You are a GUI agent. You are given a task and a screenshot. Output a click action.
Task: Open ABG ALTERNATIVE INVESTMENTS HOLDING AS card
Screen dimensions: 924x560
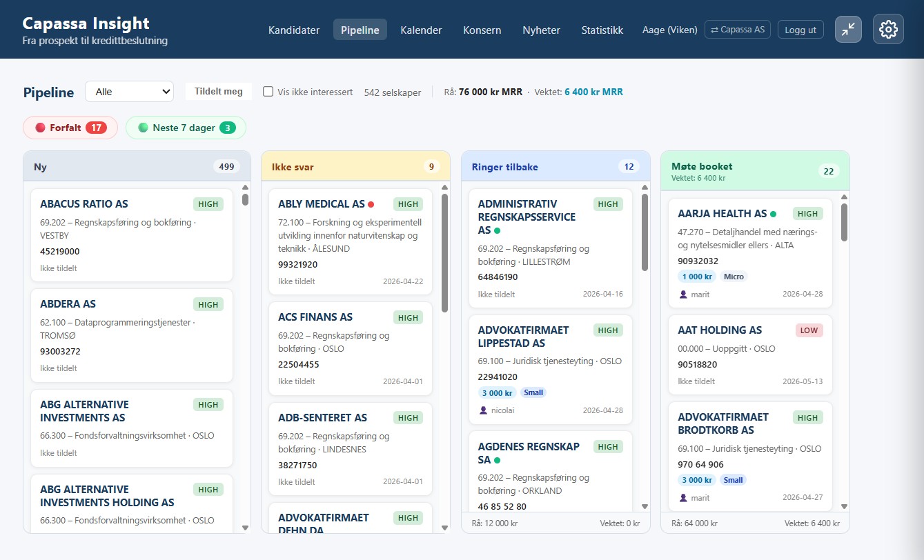point(132,503)
